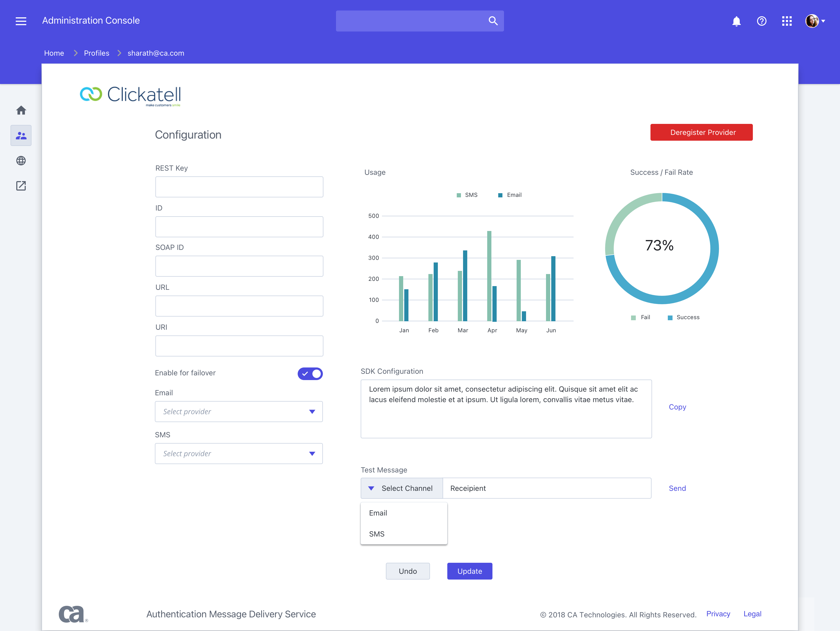This screenshot has width=840, height=631.
Task: Go to the home sidebar icon
Action: 21,111
